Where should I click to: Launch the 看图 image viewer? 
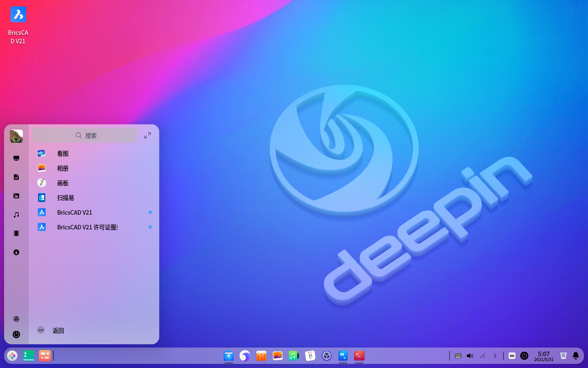point(94,153)
